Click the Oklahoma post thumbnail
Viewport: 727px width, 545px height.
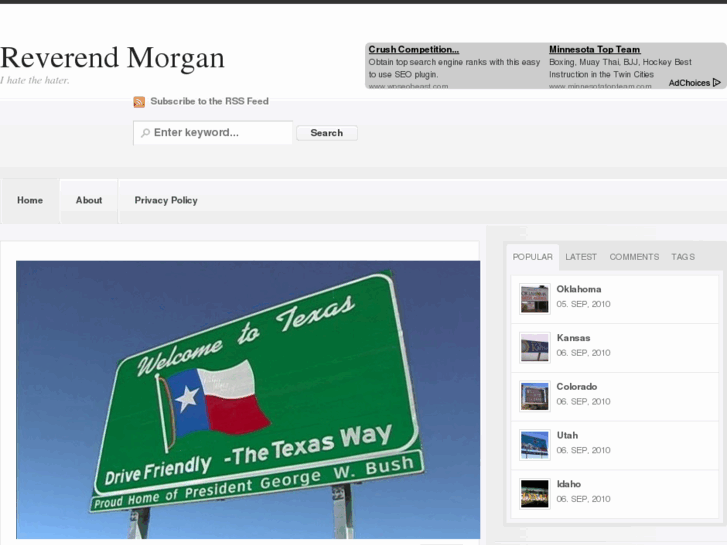coord(535,299)
